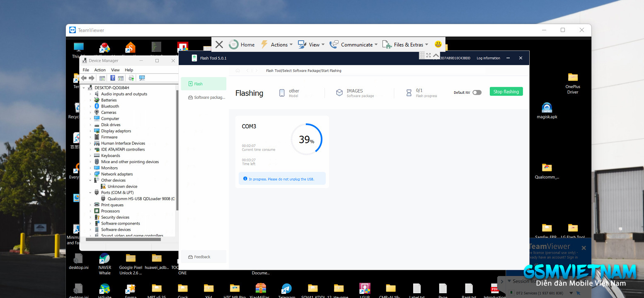Click the Update driver icon in Device Manager toolbar
Screen dimensions: 644x298
pyautogui.click(x=131, y=78)
